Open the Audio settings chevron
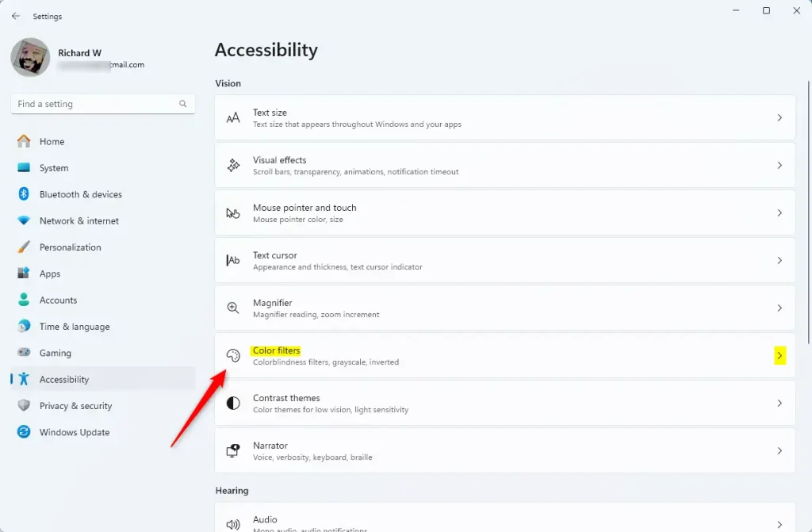This screenshot has height=532, width=812. coord(779,524)
